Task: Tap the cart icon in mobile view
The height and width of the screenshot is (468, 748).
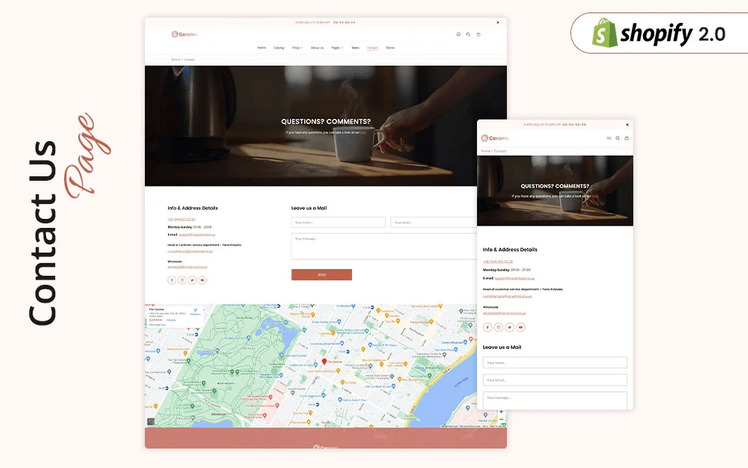Action: pos(627,138)
